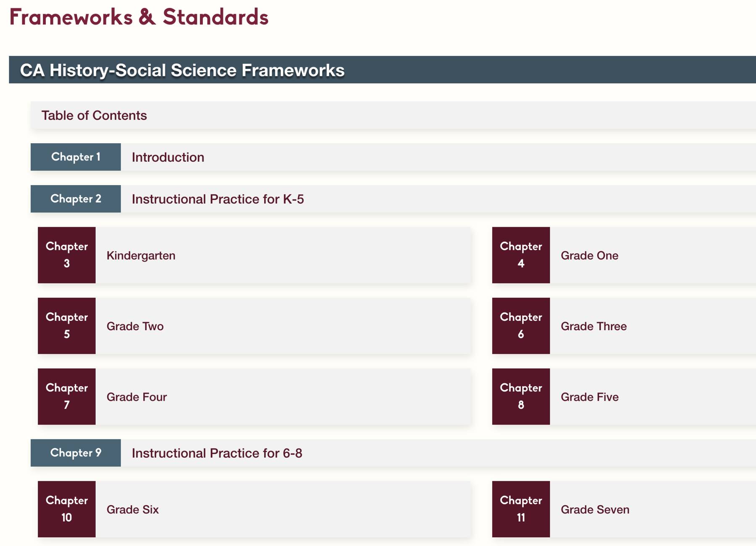This screenshot has width=756, height=546.
Task: Open the Grade Two chapter
Action: click(x=135, y=326)
